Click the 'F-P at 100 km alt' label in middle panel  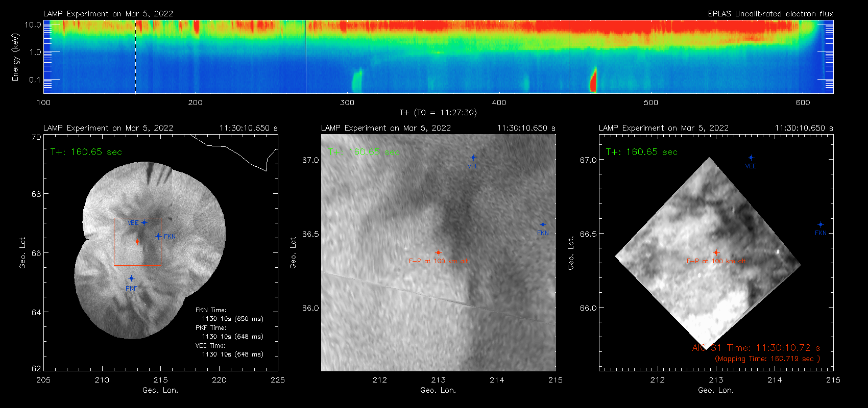438,261
